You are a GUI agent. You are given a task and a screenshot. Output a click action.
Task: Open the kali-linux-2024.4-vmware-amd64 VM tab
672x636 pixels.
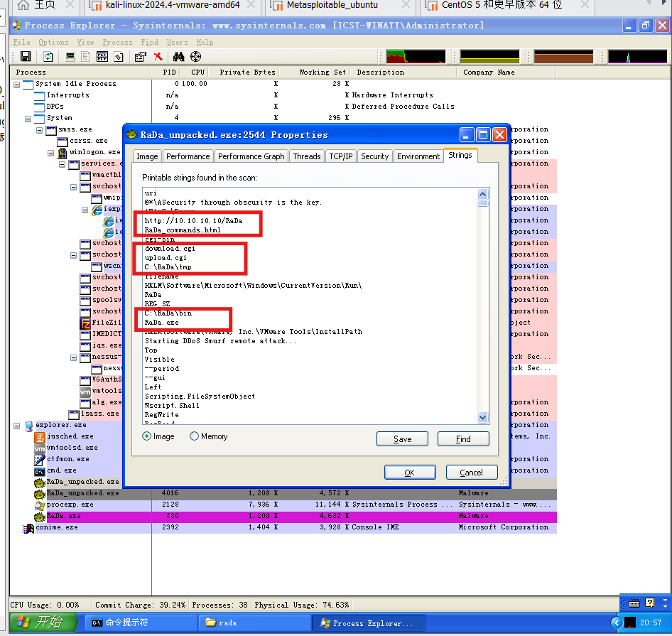[173, 6]
